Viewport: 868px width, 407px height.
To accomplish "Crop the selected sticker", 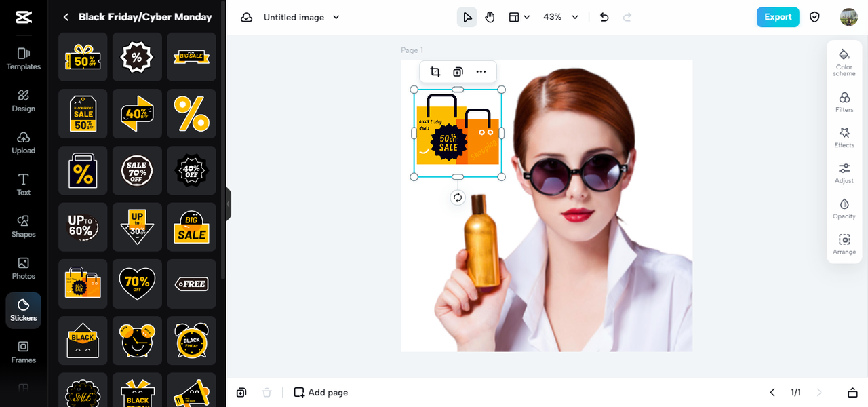I will click(435, 72).
